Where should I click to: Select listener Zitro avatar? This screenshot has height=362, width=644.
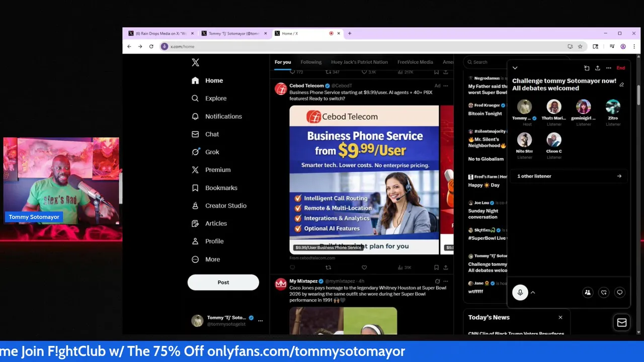(x=613, y=107)
